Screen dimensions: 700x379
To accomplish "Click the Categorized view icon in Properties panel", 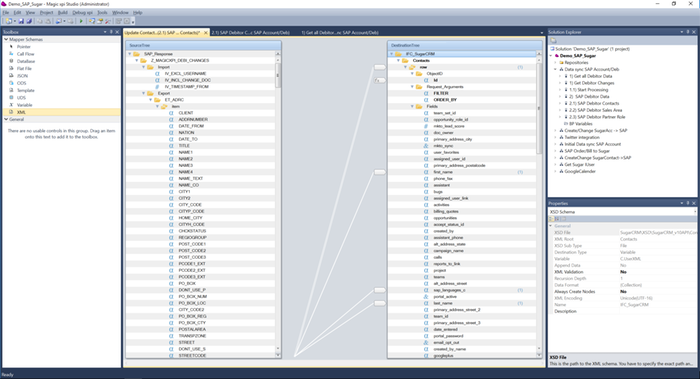I will coord(552,219).
